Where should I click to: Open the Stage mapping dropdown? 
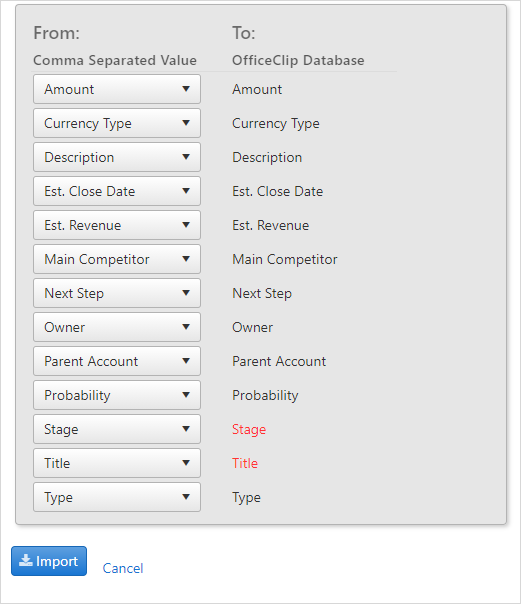[117, 429]
